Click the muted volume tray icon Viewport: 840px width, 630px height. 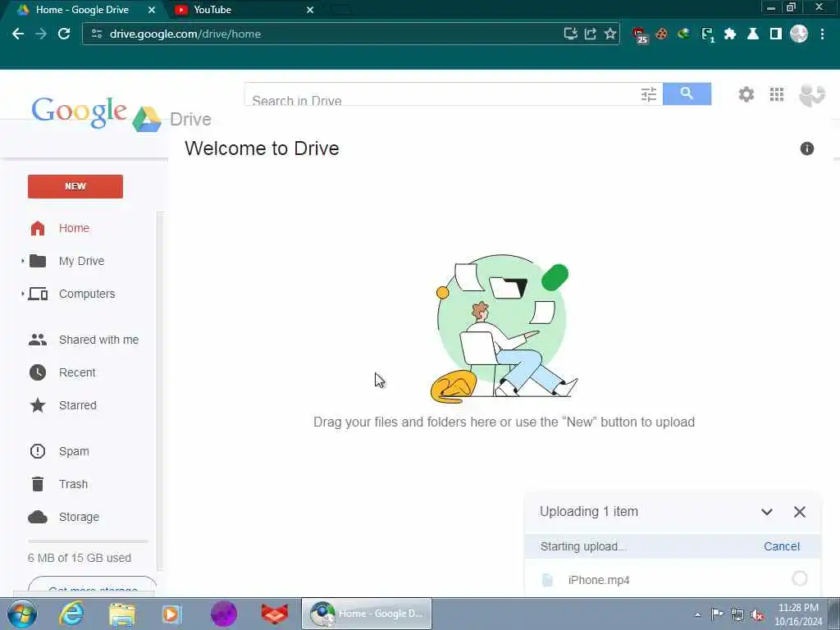[x=757, y=614]
